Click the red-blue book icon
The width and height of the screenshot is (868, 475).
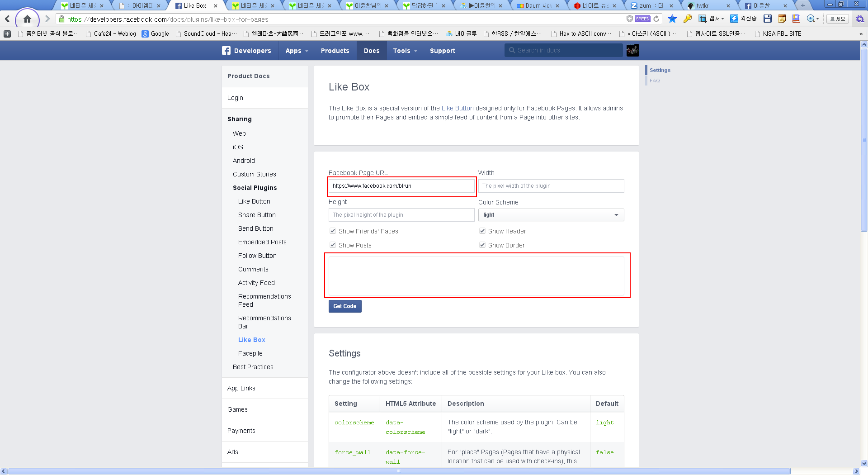coord(797,19)
